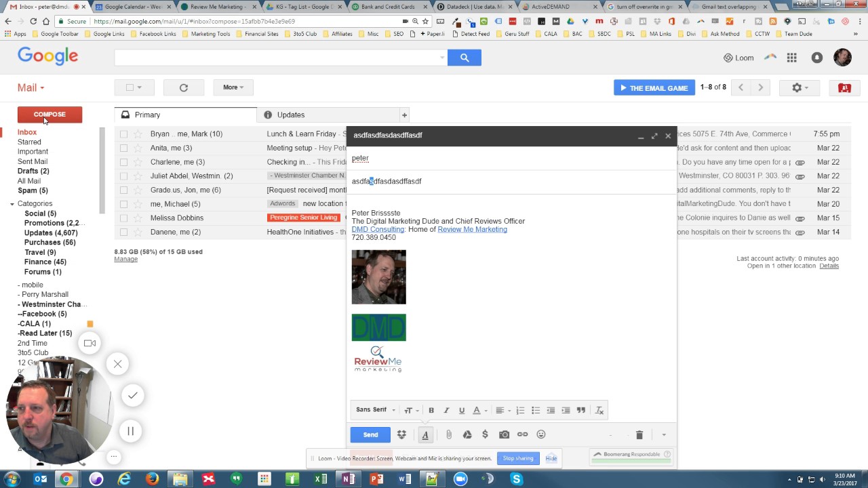Click the COMPOSE button
868x488 pixels.
coord(50,115)
